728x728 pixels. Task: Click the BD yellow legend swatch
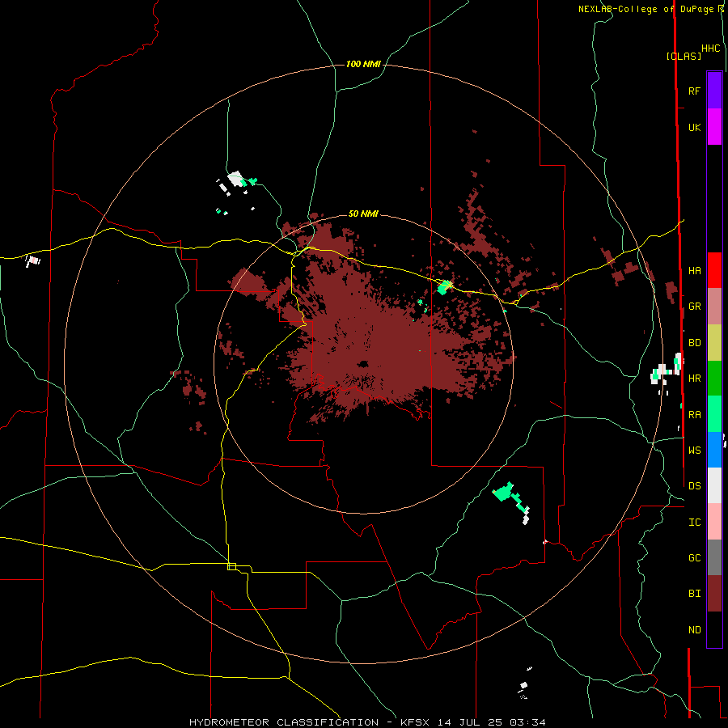(x=714, y=343)
